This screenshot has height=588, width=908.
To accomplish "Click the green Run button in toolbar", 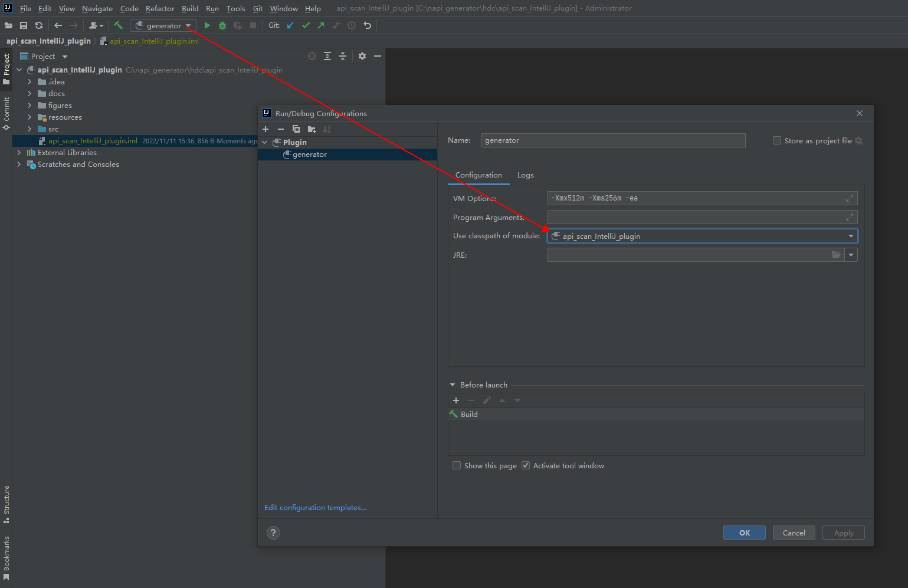I will [x=207, y=25].
